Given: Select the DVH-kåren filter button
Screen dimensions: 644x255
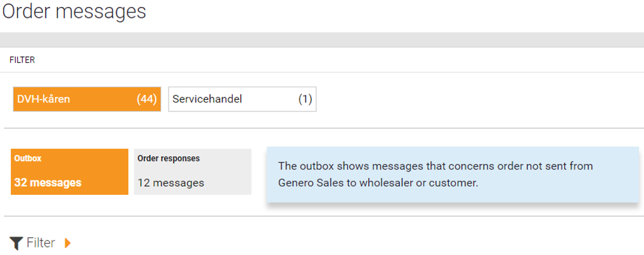Looking at the screenshot, I should coord(87,99).
